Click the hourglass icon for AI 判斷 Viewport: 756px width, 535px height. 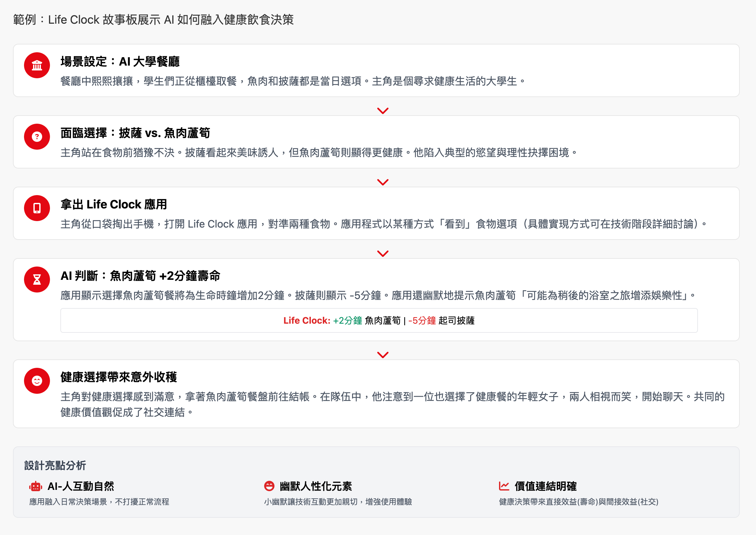[x=37, y=280]
